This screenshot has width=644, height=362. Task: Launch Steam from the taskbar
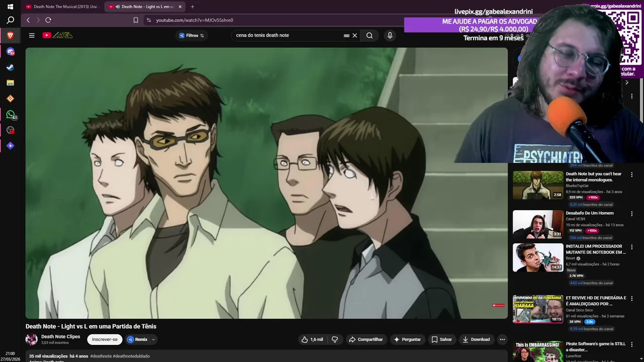10,67
